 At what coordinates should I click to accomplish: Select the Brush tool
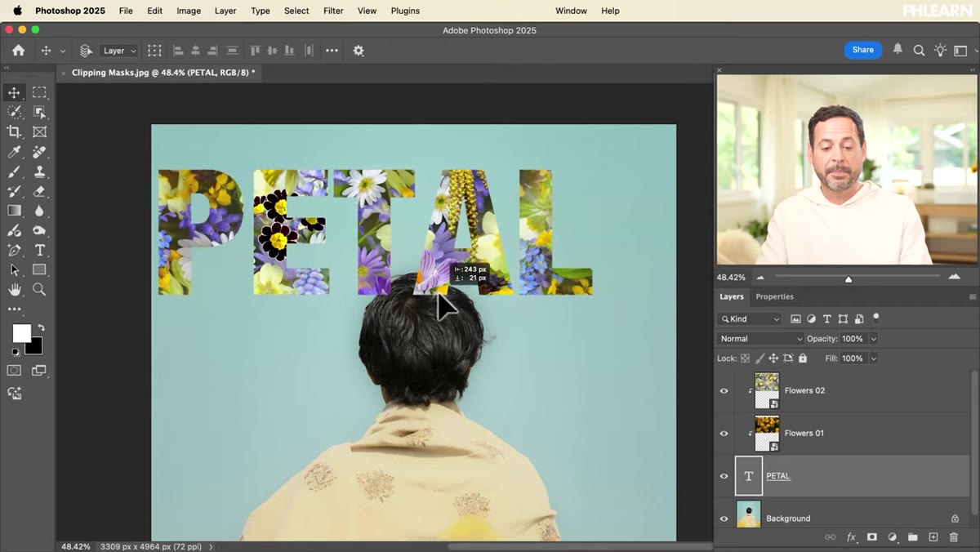[14, 171]
